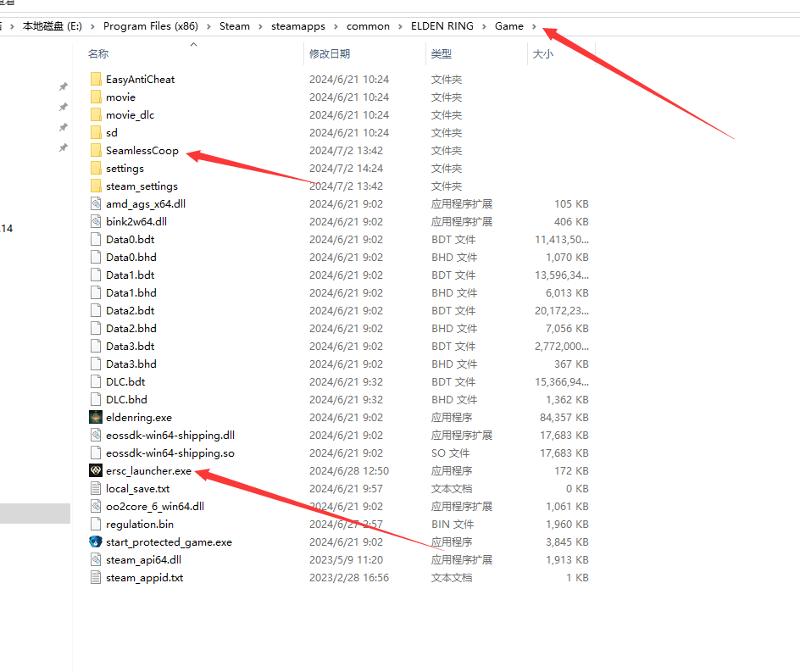800x672 pixels.
Task: Select the DLC.bhd file name
Action: tap(126, 399)
